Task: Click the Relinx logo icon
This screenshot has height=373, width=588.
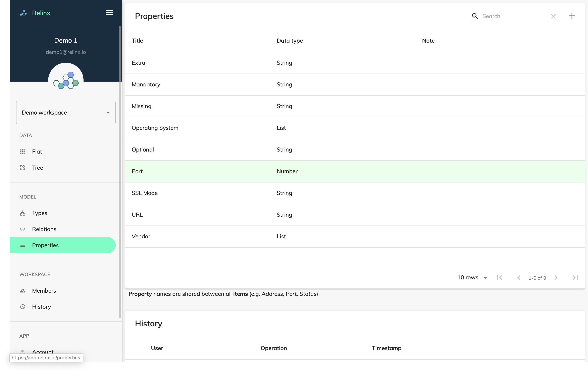Action: pos(23,13)
